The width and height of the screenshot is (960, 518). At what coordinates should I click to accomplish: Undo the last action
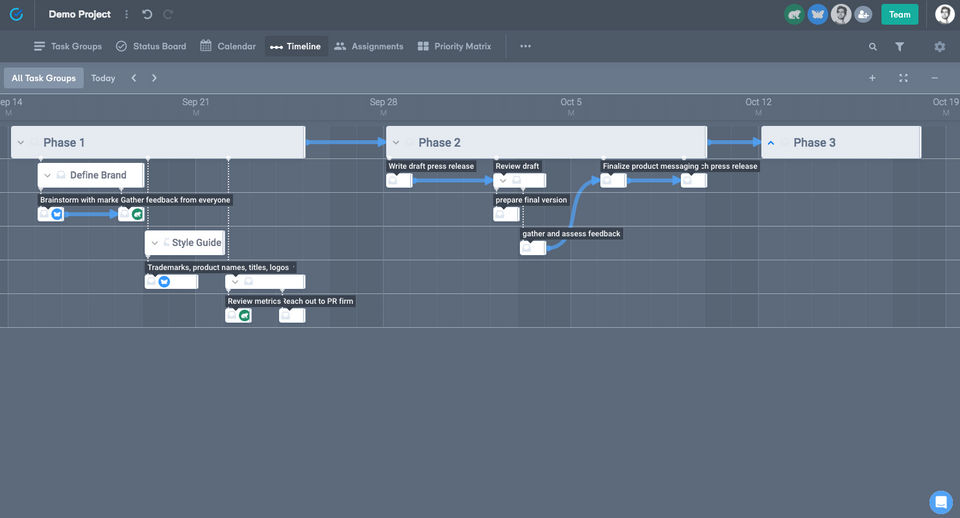147,14
